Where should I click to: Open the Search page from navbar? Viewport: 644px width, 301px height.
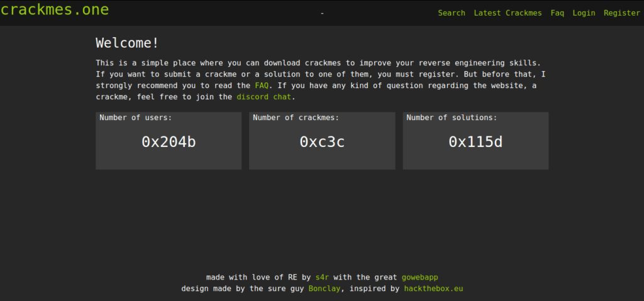(452, 13)
